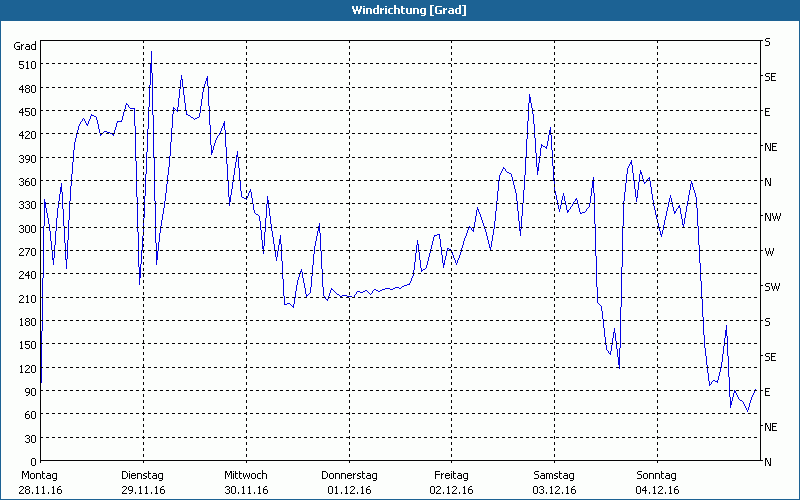Select the 'SW' compass label
The image size is (800, 500).
772,287
